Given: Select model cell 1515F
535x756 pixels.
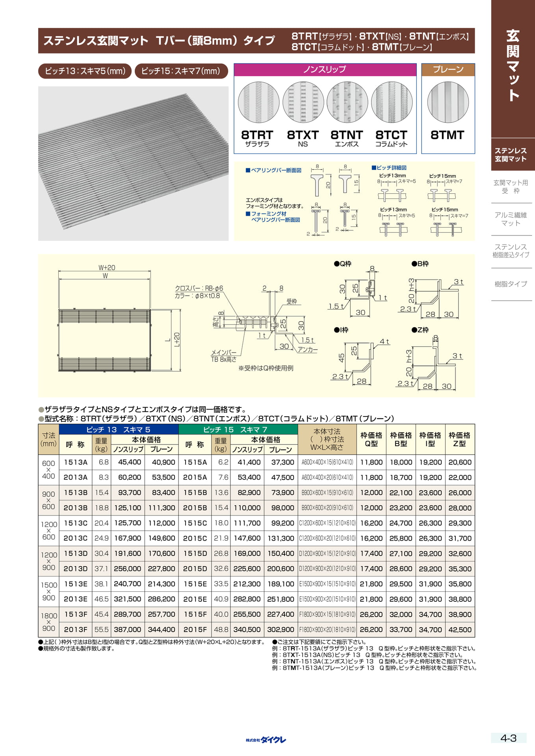Looking at the screenshot, I should click(x=195, y=614).
